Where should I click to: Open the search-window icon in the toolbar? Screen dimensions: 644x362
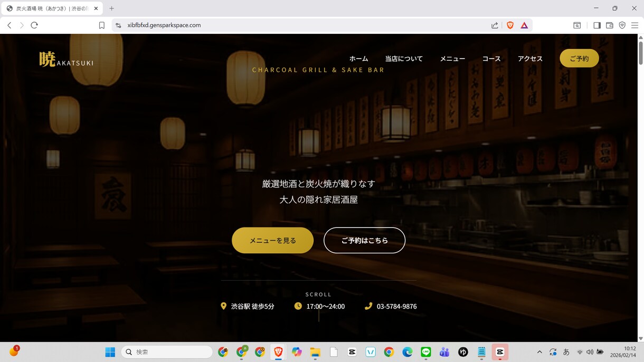(577, 25)
